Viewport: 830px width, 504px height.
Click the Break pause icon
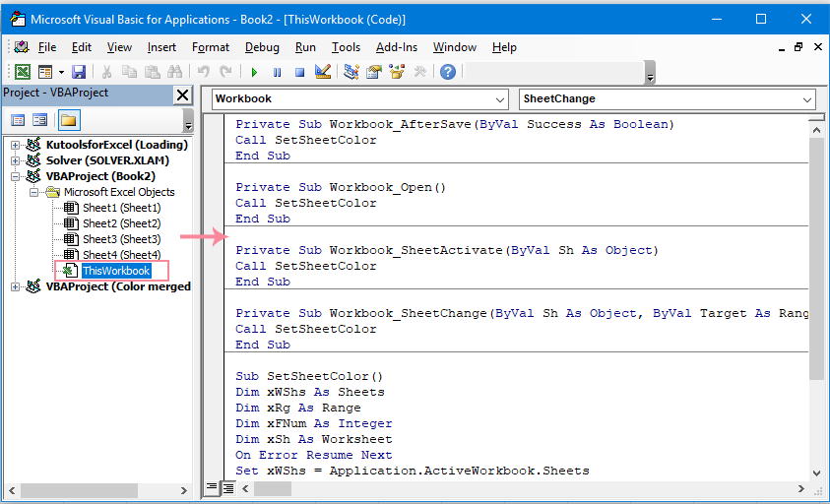pos(278,72)
